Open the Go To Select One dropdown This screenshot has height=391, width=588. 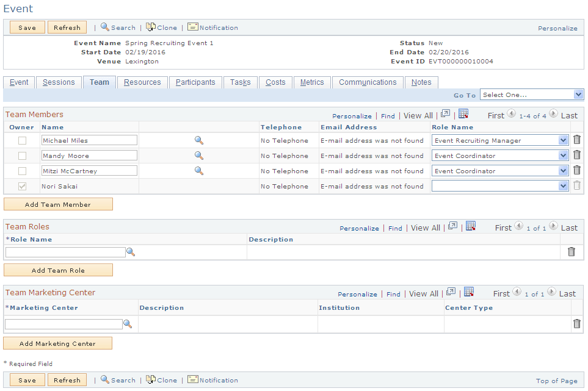pos(531,95)
